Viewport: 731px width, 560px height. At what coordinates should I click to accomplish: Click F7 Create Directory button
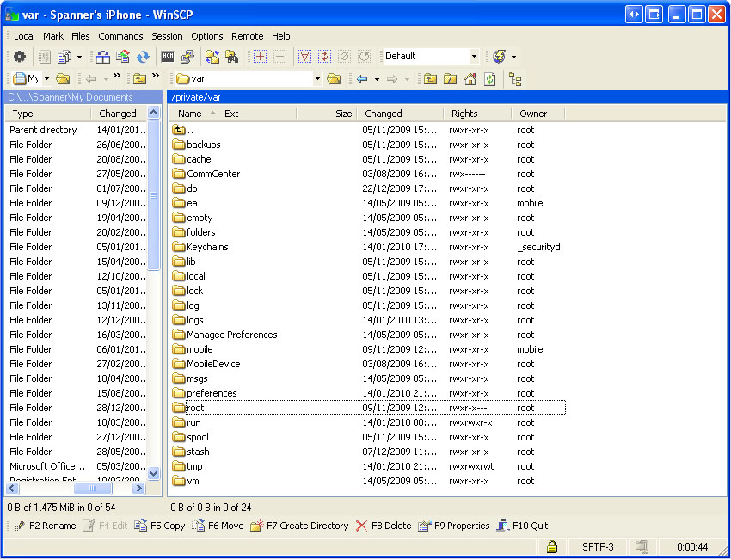point(299,526)
